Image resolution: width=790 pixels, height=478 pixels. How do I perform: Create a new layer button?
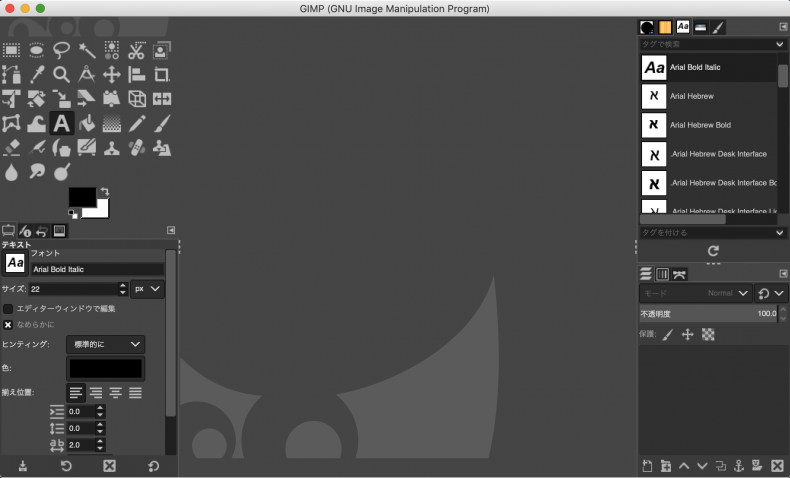pos(647,466)
